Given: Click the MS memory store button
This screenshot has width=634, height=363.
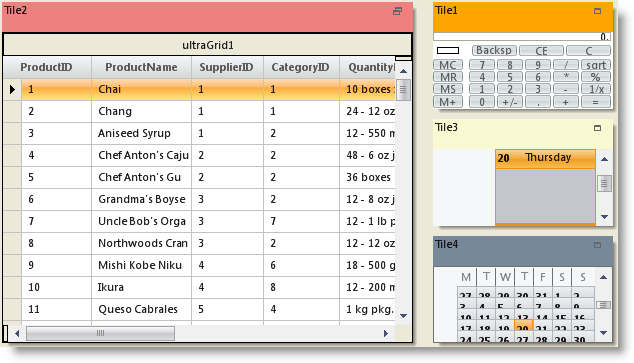Looking at the screenshot, I should [448, 89].
